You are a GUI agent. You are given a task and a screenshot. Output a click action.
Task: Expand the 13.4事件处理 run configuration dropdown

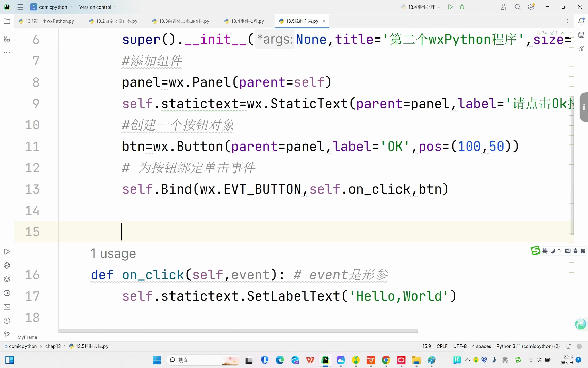pyautogui.click(x=421, y=7)
